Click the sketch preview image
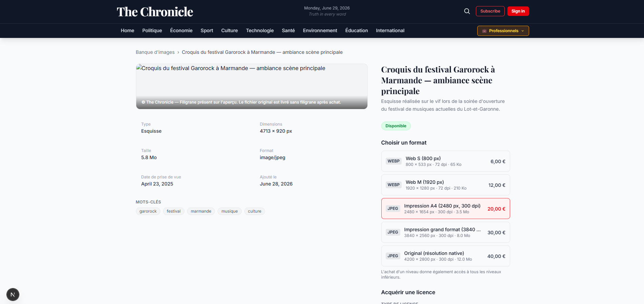The width and height of the screenshot is (644, 304). (252, 86)
